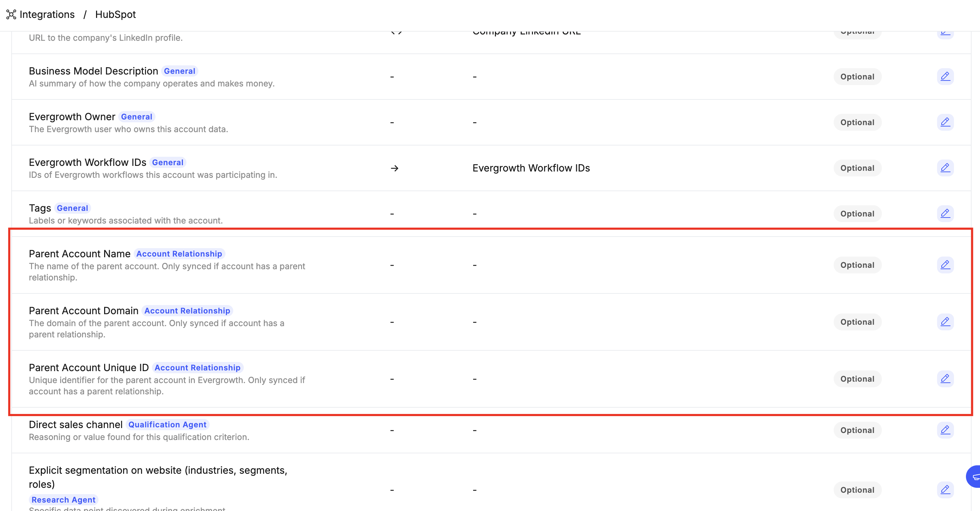The image size is (980, 511).
Task: Edit the Evergrowth Workflow IDs mapping
Action: pos(945,168)
